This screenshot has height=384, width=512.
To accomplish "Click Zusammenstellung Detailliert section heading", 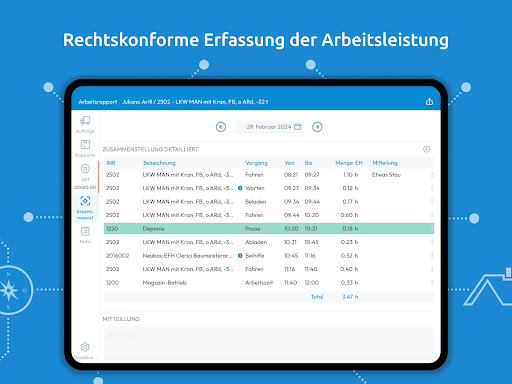I will click(x=150, y=149).
